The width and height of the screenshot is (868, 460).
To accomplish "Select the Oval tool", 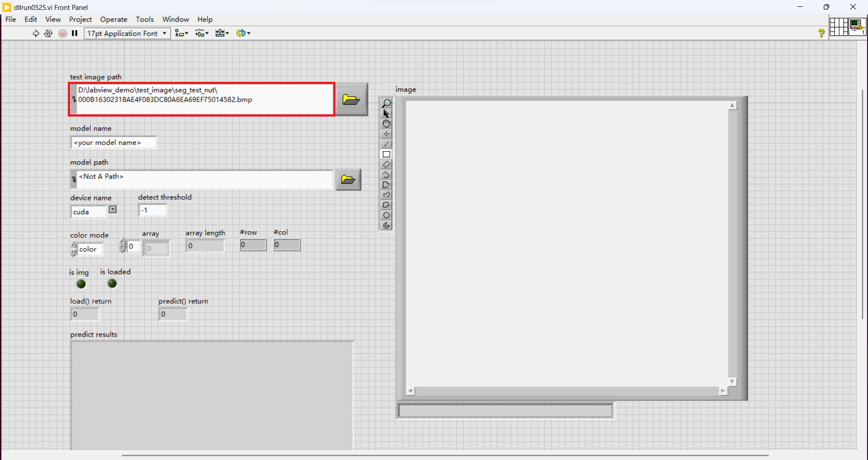I will [386, 215].
